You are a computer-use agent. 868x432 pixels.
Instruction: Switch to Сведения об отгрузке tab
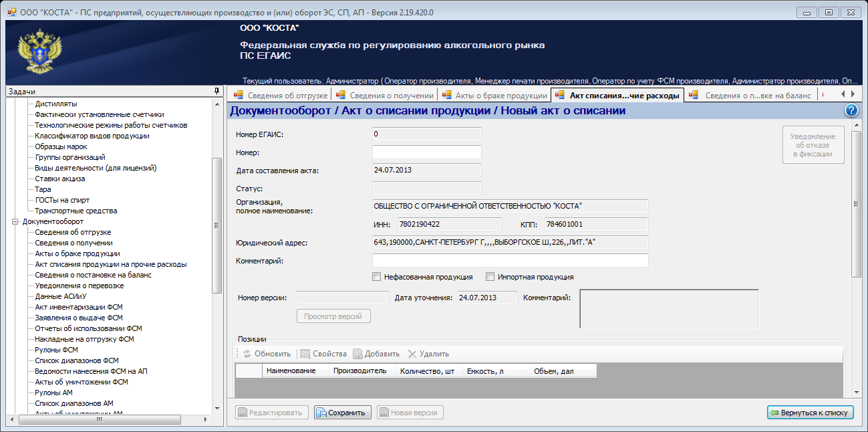pos(279,96)
